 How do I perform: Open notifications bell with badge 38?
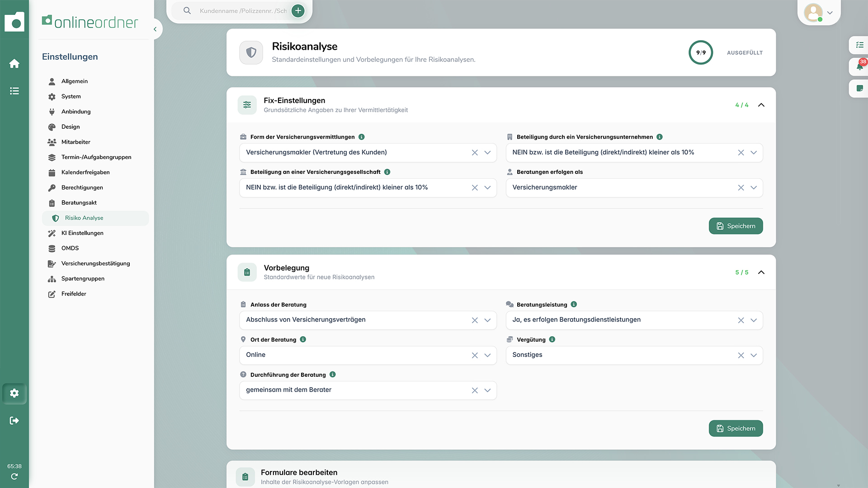[859, 66]
